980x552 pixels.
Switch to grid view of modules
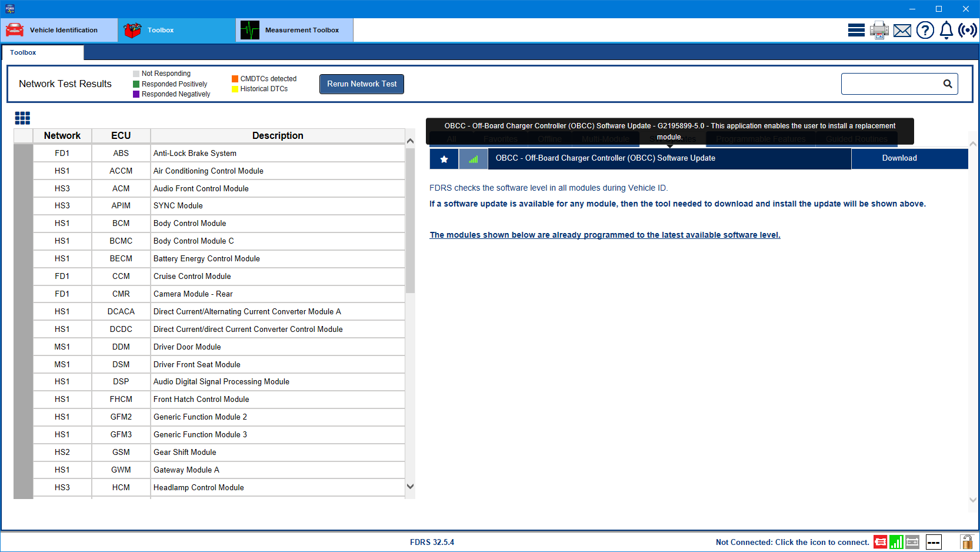(22, 118)
